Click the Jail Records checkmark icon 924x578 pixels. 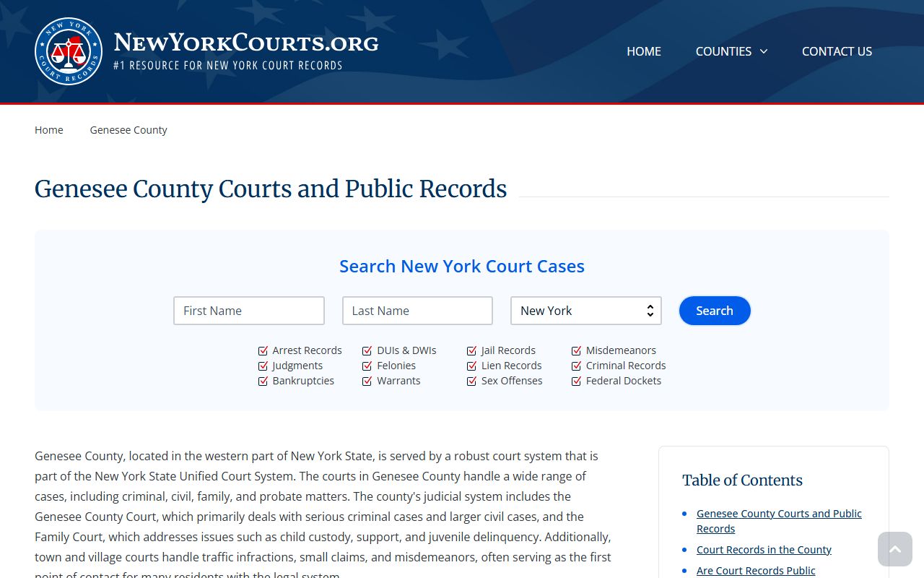coord(472,350)
